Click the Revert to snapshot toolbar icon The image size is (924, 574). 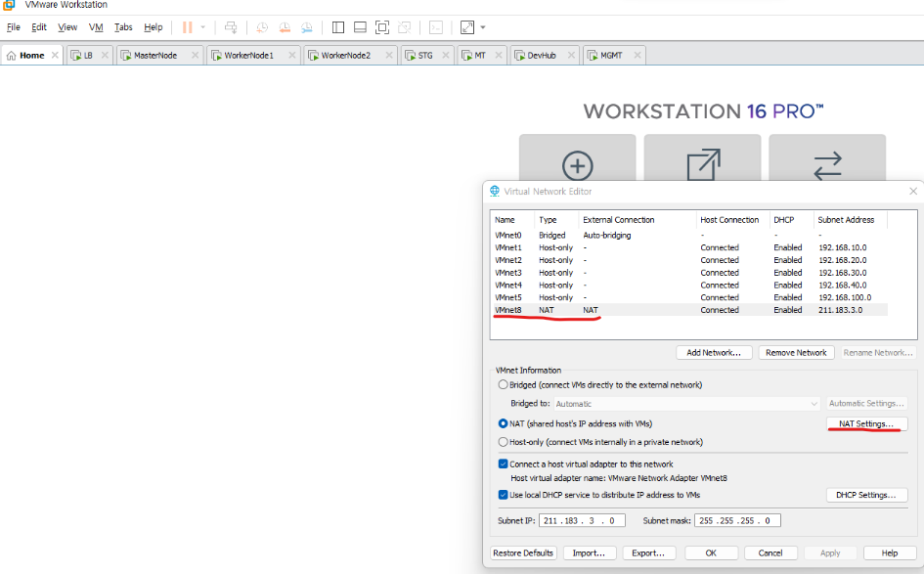tap(285, 27)
